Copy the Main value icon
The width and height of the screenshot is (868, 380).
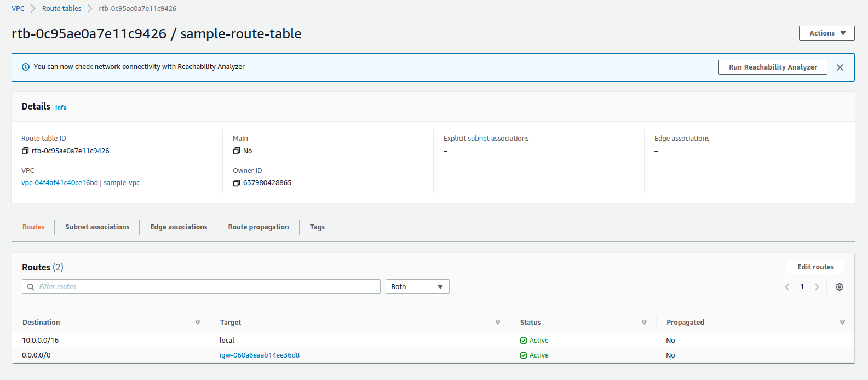coord(237,151)
